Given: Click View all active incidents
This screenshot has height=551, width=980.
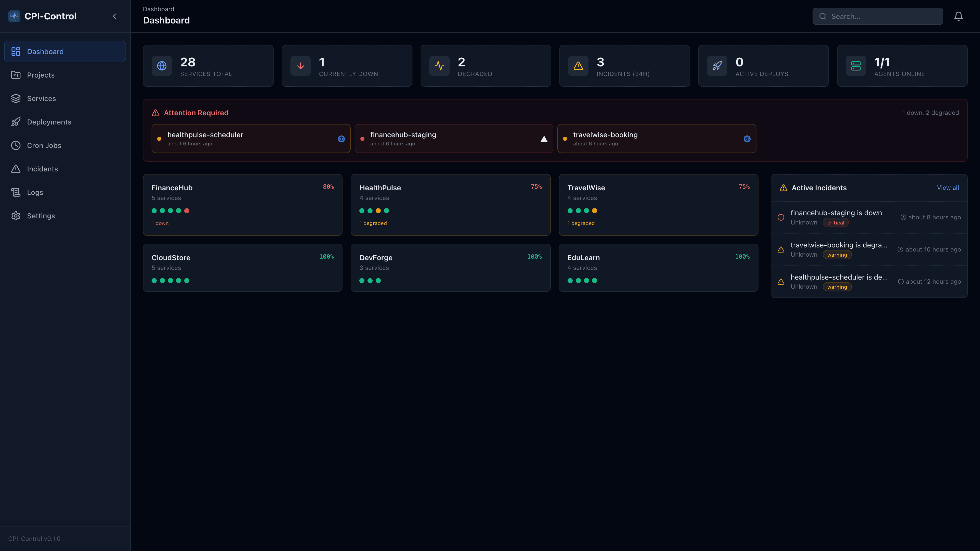Looking at the screenshot, I should 948,187.
